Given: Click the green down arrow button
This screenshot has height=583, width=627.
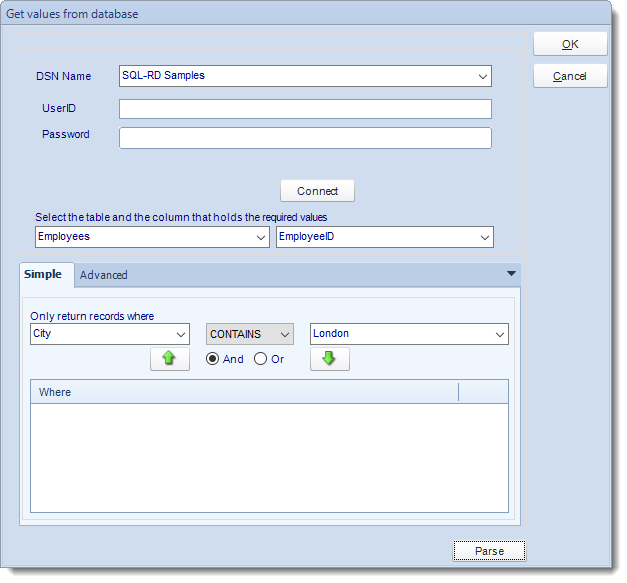Looking at the screenshot, I should pyautogui.click(x=329, y=359).
